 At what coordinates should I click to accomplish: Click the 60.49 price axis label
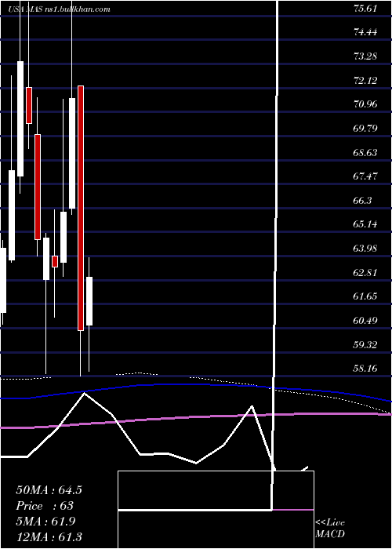click(x=365, y=320)
